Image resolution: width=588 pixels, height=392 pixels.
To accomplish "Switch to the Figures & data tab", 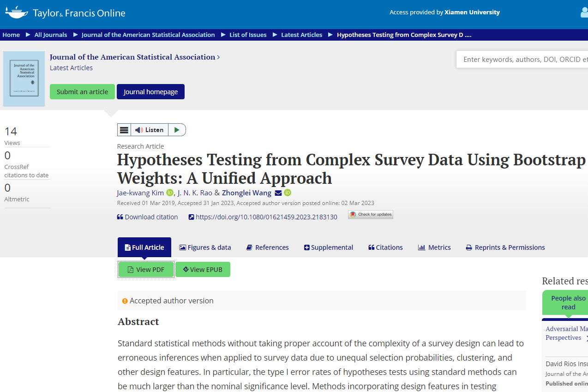I will coord(205,247).
